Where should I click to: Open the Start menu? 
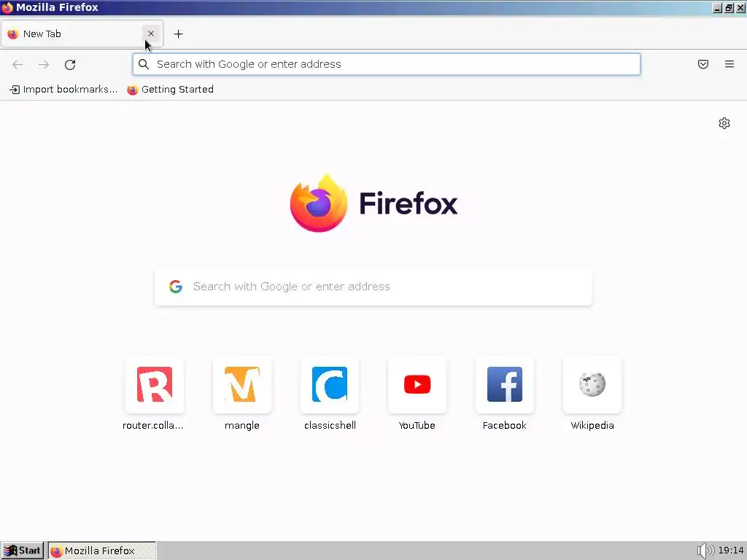tap(22, 551)
